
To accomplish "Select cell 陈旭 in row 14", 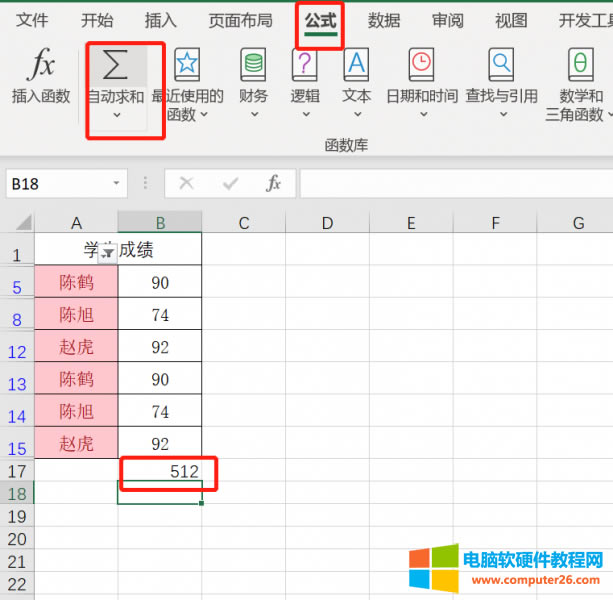I will click(76, 411).
